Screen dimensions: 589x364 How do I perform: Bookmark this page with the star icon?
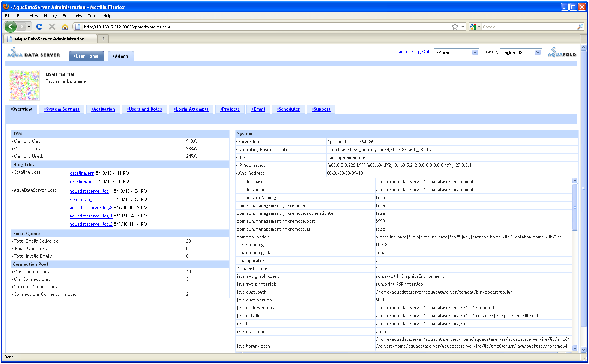click(x=455, y=27)
